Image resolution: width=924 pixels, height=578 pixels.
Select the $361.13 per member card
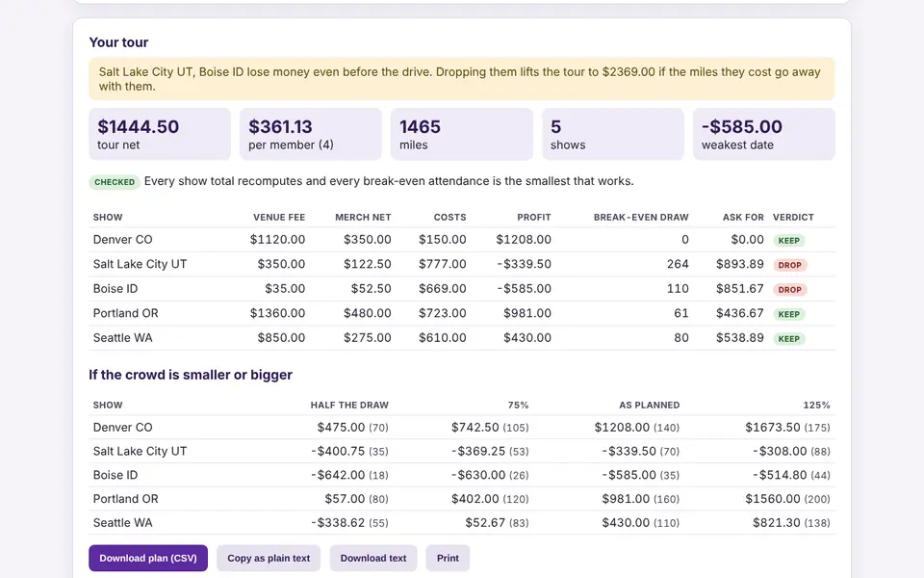pyautogui.click(x=311, y=134)
